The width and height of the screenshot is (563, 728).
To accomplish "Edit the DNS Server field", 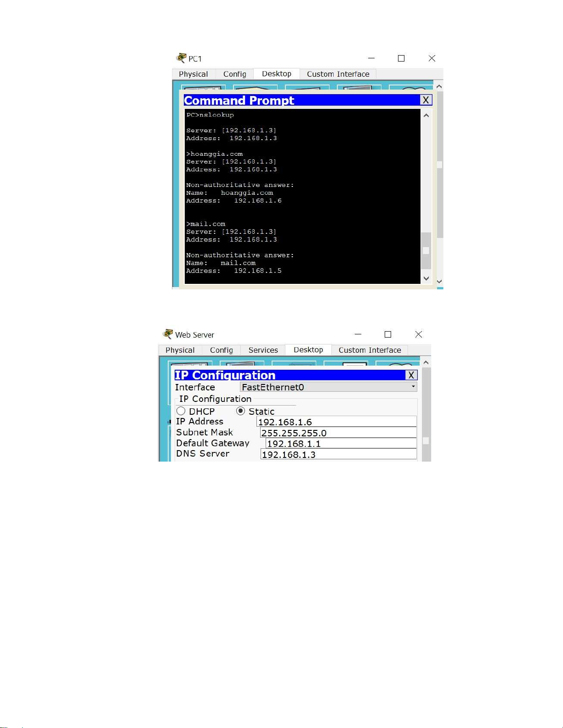I will (338, 455).
